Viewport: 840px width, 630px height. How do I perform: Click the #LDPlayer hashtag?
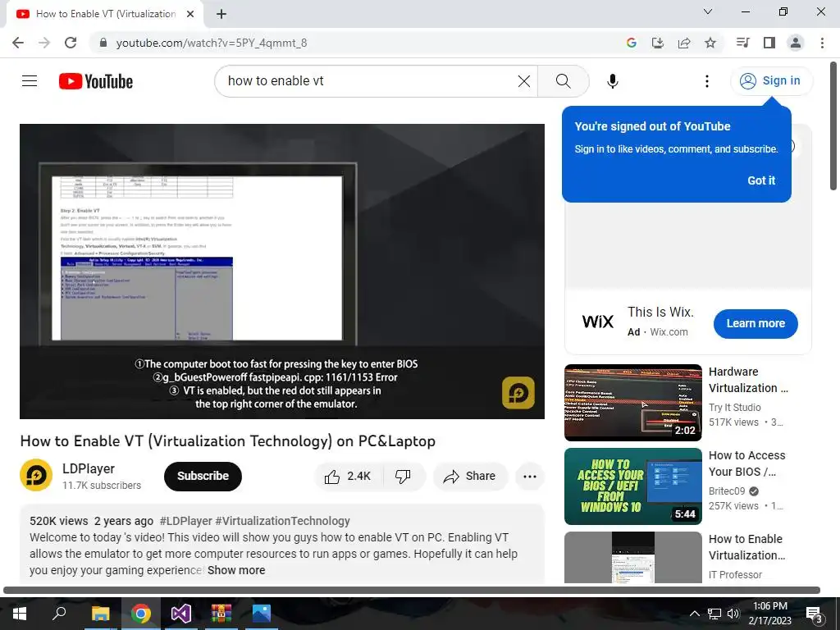(x=186, y=521)
